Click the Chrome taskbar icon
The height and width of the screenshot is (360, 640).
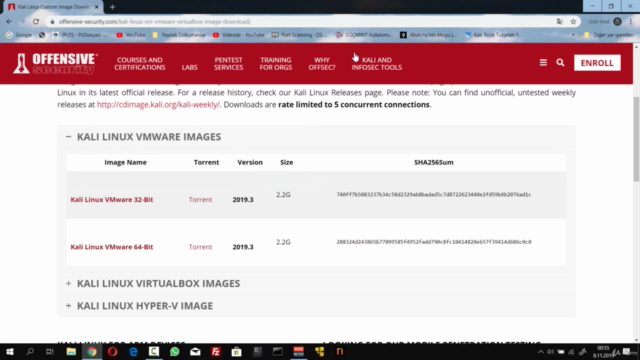pyautogui.click(x=92, y=351)
